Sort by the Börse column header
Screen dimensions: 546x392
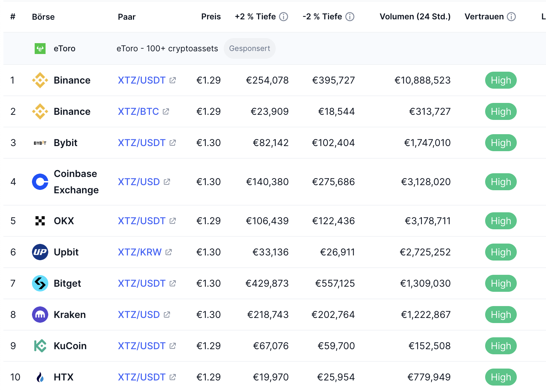coord(43,17)
